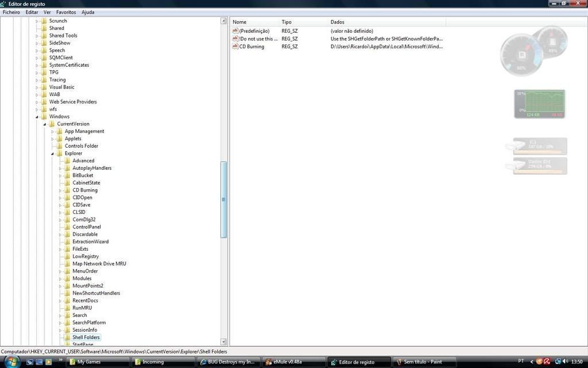This screenshot has height=368, width=588.
Task: Click the Tipo column header
Action: click(304, 22)
